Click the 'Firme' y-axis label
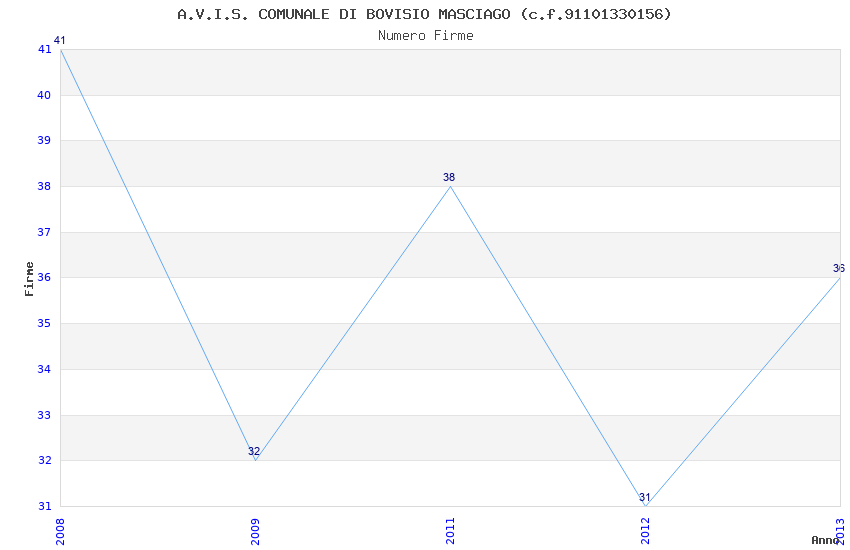This screenshot has width=850, height=550. 29,279
